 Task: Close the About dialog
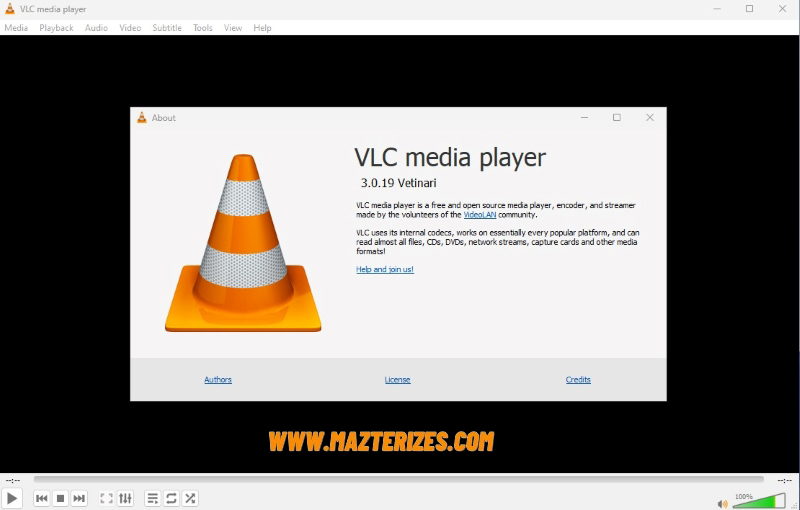[x=649, y=118]
